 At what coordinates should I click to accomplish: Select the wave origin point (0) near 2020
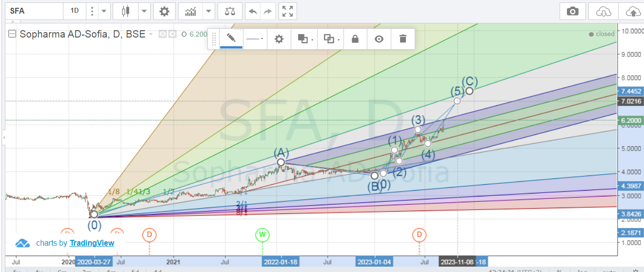[94, 214]
